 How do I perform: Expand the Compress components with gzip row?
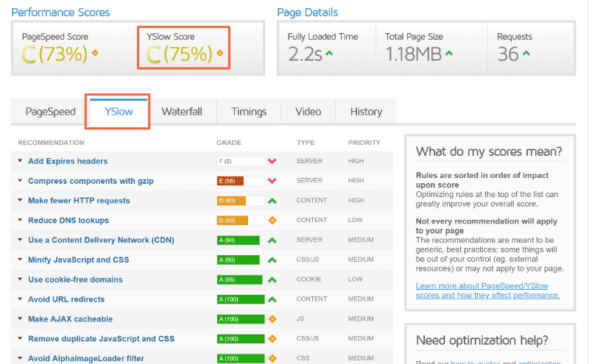[21, 181]
